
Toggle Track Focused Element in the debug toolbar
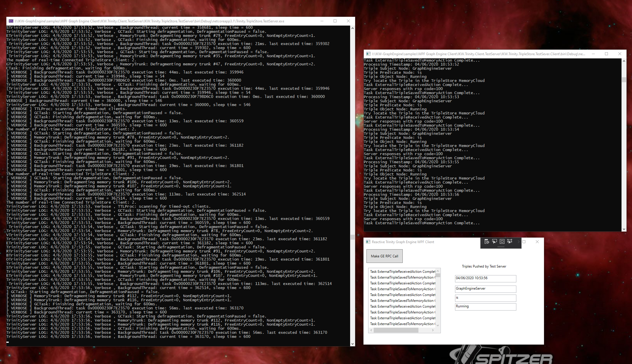510,241
